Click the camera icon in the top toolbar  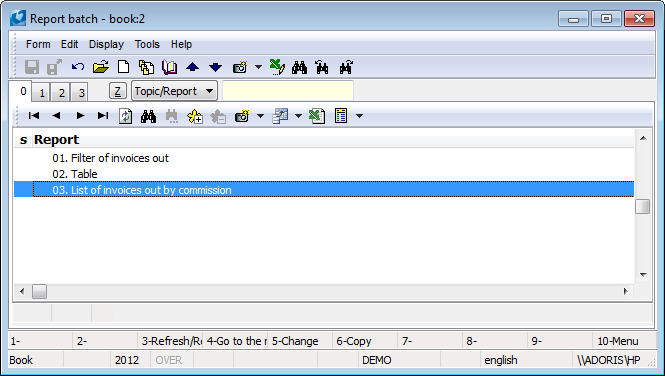point(240,67)
